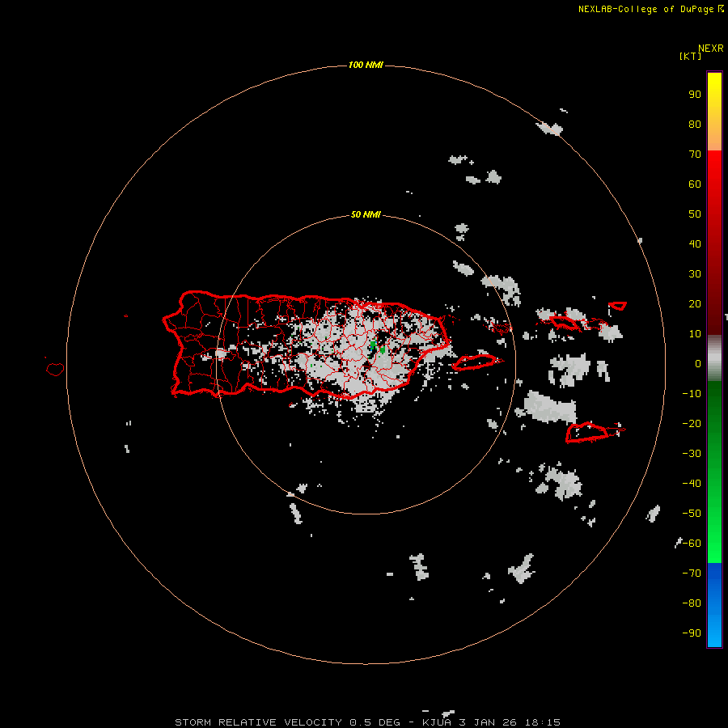The height and width of the screenshot is (728, 728).
Task: Click the -20 scale value
Action: tap(692, 424)
